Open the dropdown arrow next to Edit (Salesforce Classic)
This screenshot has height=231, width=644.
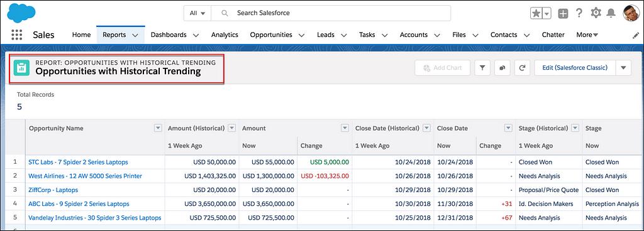tap(623, 68)
